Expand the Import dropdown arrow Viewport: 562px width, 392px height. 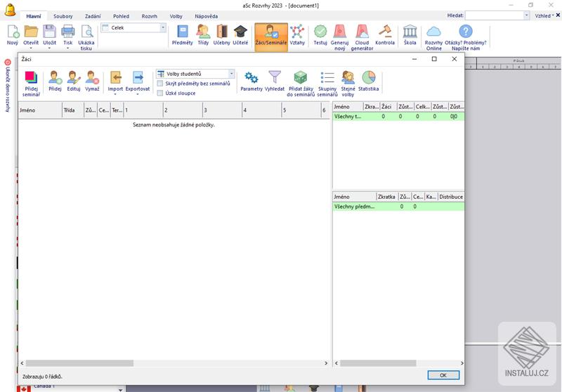(x=115, y=95)
